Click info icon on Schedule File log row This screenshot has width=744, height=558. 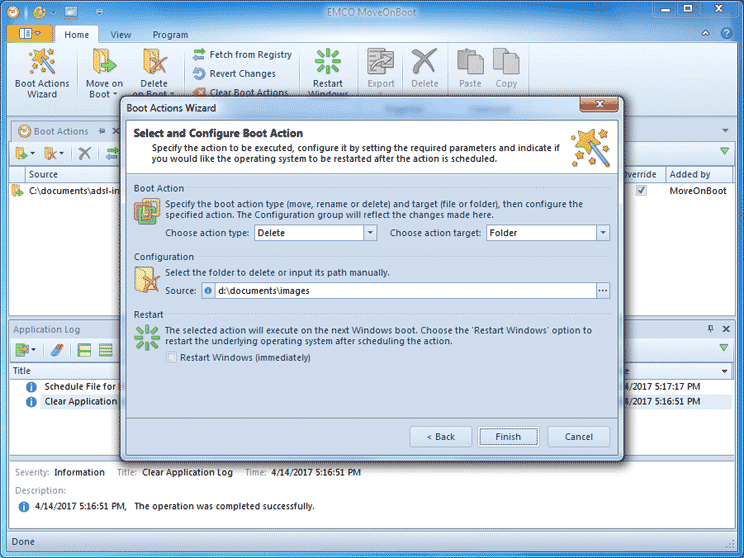pos(31,387)
